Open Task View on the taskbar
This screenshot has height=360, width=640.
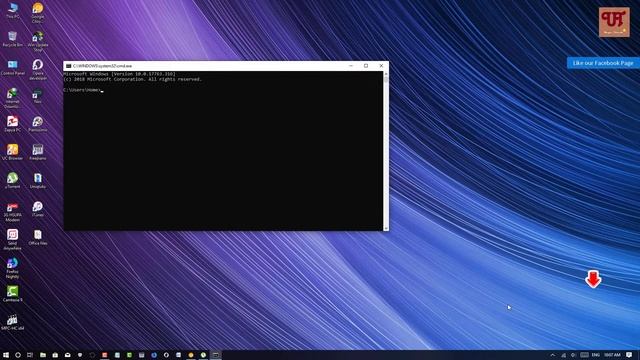point(30,355)
